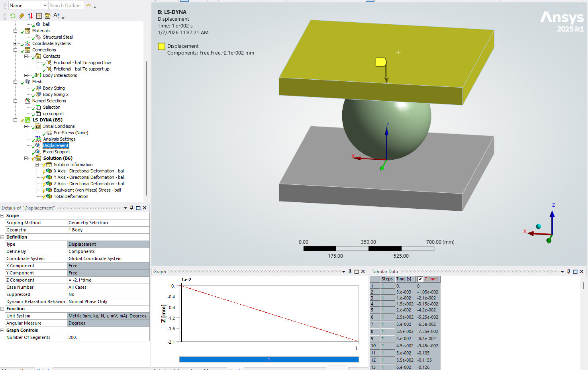Screen dimensions: 588x370
Task: Click the group folder icon in outline toolbar
Action: tap(48, 16)
